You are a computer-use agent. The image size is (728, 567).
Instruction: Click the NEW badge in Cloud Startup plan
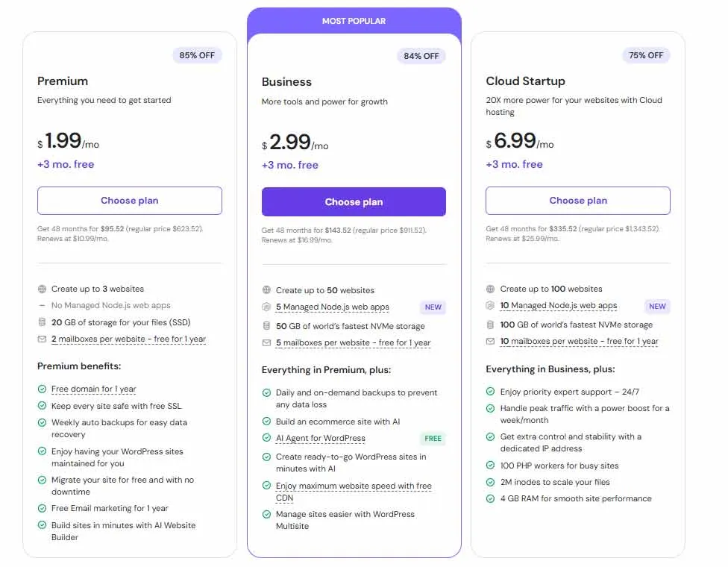click(657, 306)
